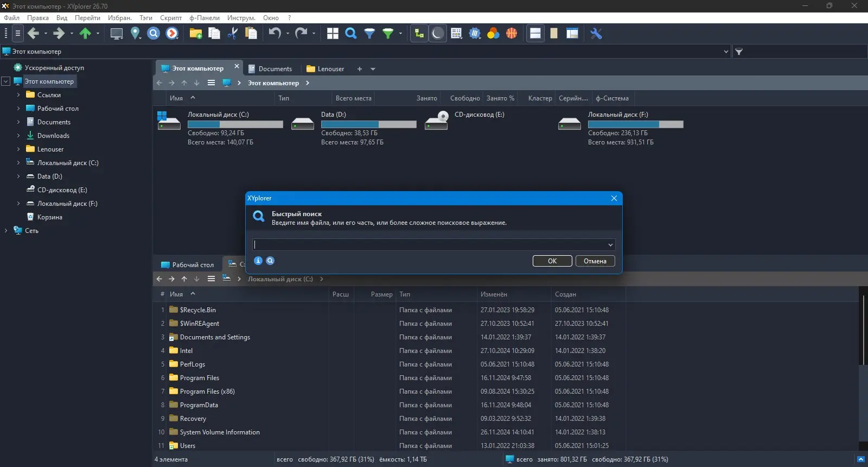Viewport: 868px width, 467px height.
Task: Click the small magnifier icon in the dialog
Action: point(270,261)
